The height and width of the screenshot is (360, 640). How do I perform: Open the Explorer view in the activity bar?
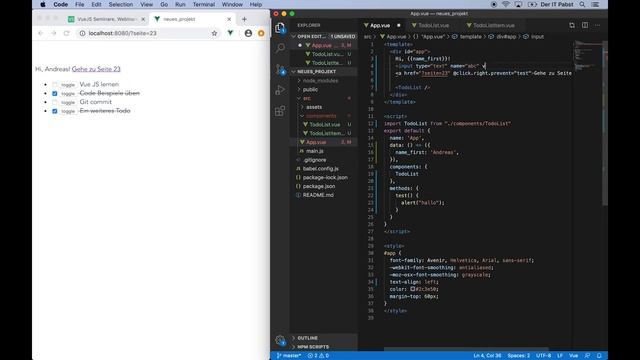tap(280, 27)
